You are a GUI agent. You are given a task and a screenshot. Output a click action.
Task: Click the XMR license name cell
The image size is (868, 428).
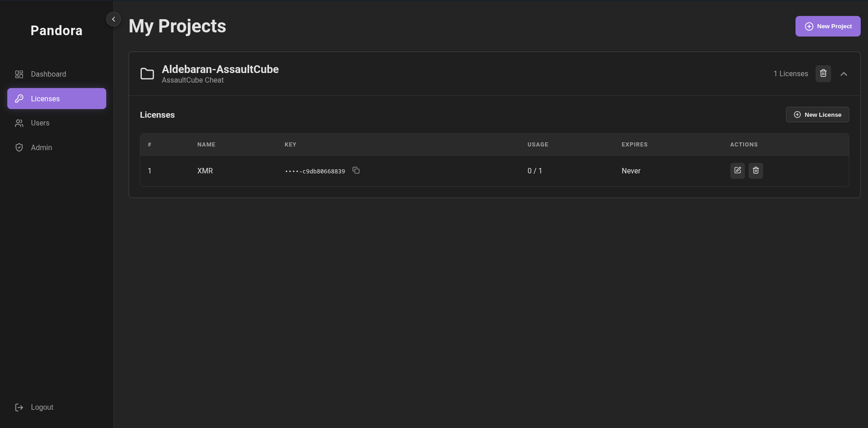tap(205, 171)
